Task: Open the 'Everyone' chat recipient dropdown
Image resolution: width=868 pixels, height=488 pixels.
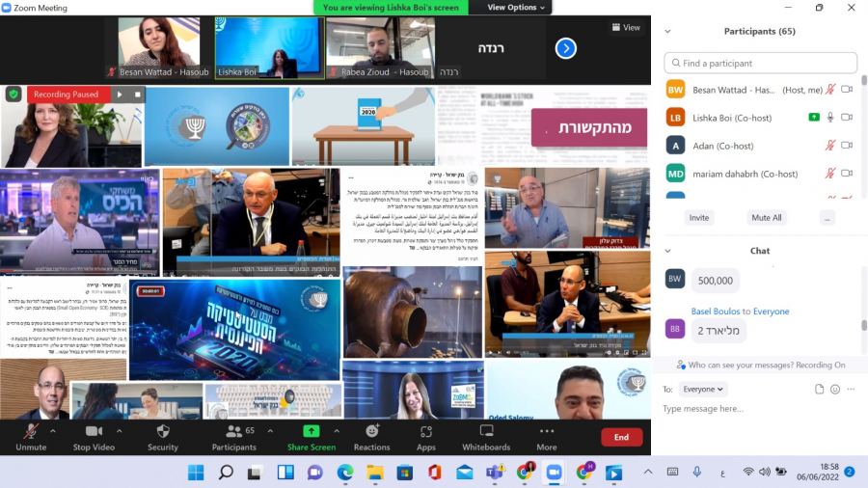Action: 703,390
